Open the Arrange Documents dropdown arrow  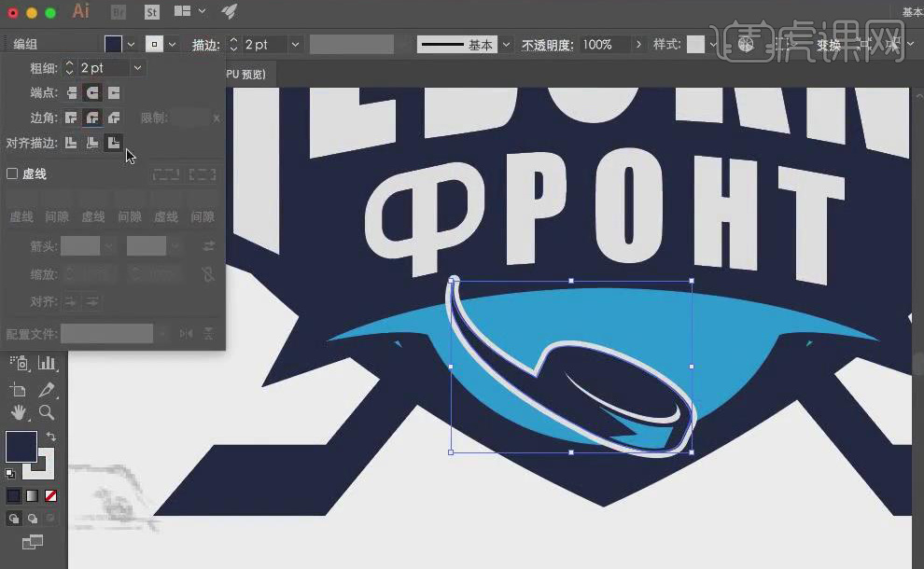click(203, 11)
